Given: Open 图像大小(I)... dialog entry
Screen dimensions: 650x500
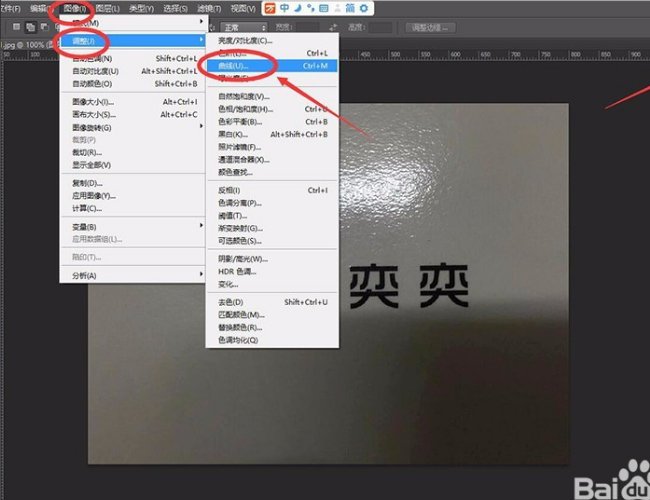Looking at the screenshot, I should coord(133,102).
